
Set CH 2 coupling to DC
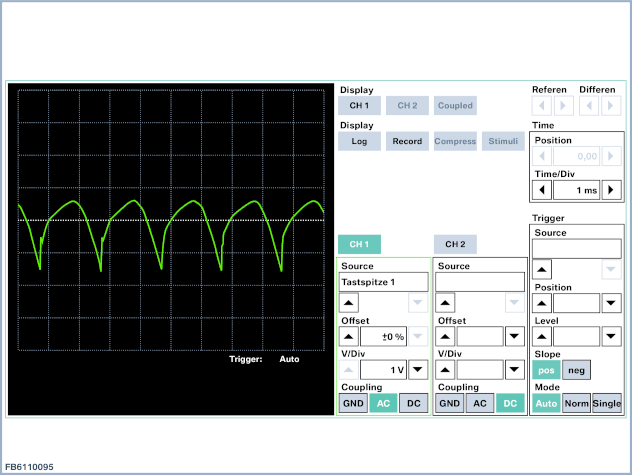pyautogui.click(x=510, y=403)
